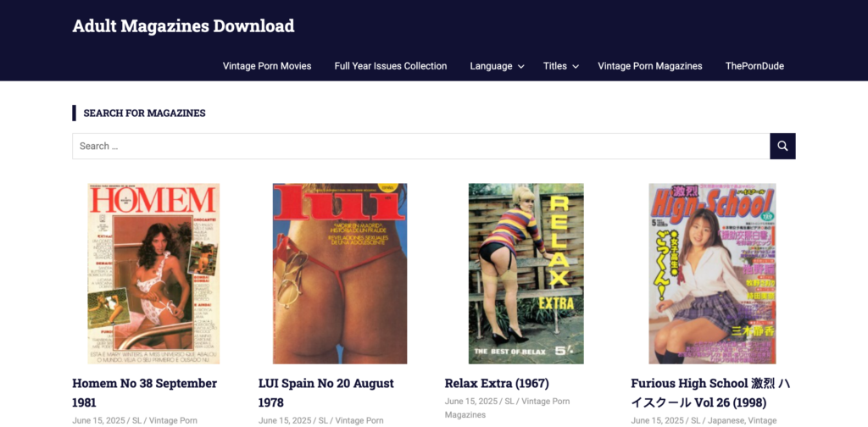Click the SL author link under LUI Spain

[323, 421]
